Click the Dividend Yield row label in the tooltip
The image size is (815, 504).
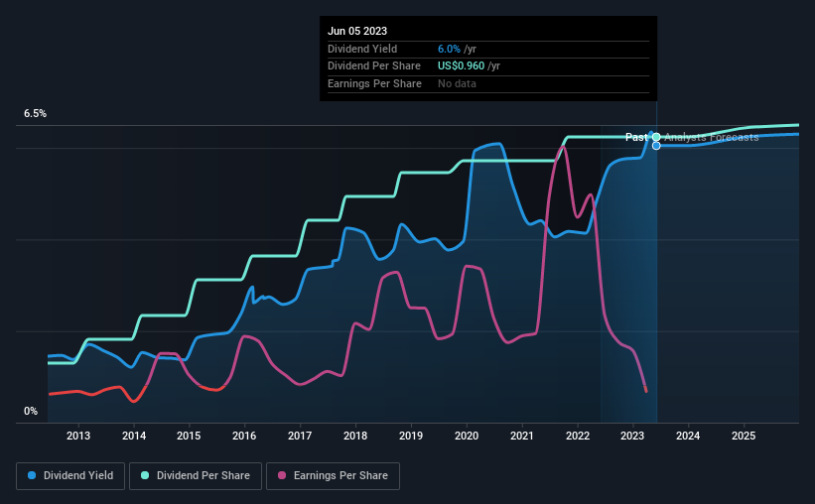(362, 49)
